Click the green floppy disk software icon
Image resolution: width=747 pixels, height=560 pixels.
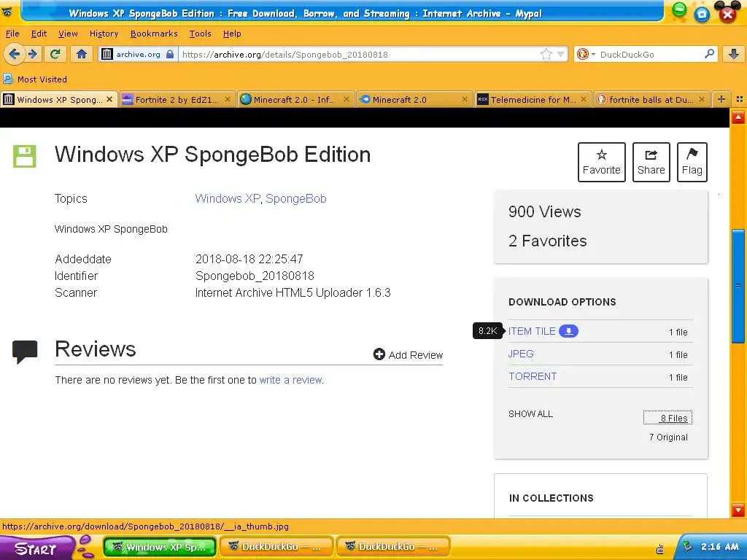(x=24, y=156)
